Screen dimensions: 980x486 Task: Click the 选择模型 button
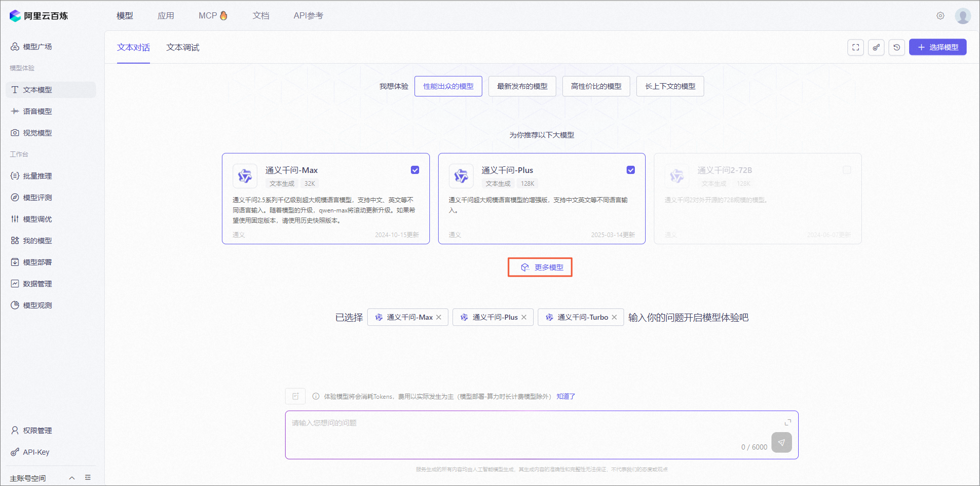point(938,47)
